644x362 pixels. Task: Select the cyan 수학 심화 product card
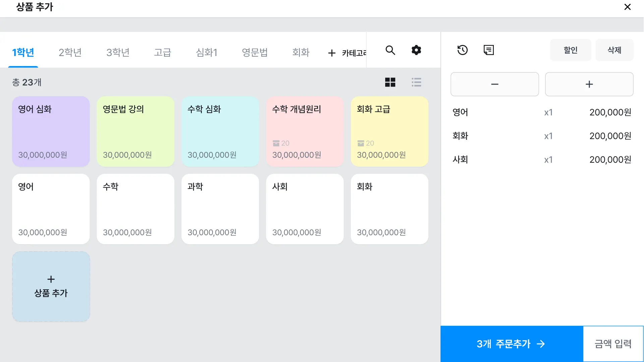220,132
